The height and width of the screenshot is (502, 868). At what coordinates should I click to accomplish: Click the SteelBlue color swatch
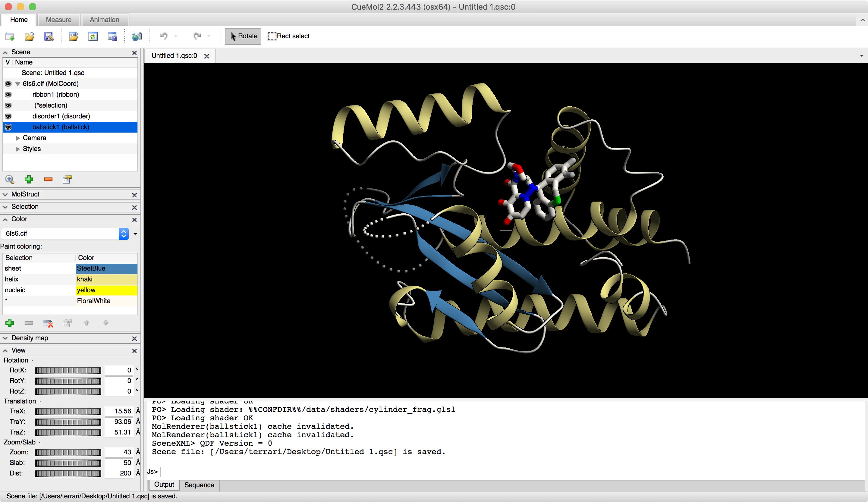[106, 268]
